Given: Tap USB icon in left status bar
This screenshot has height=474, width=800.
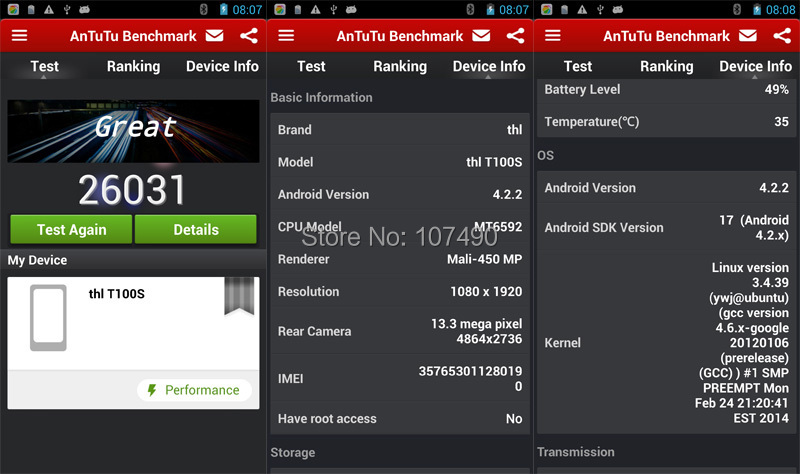Looking at the screenshot, I should [67, 9].
